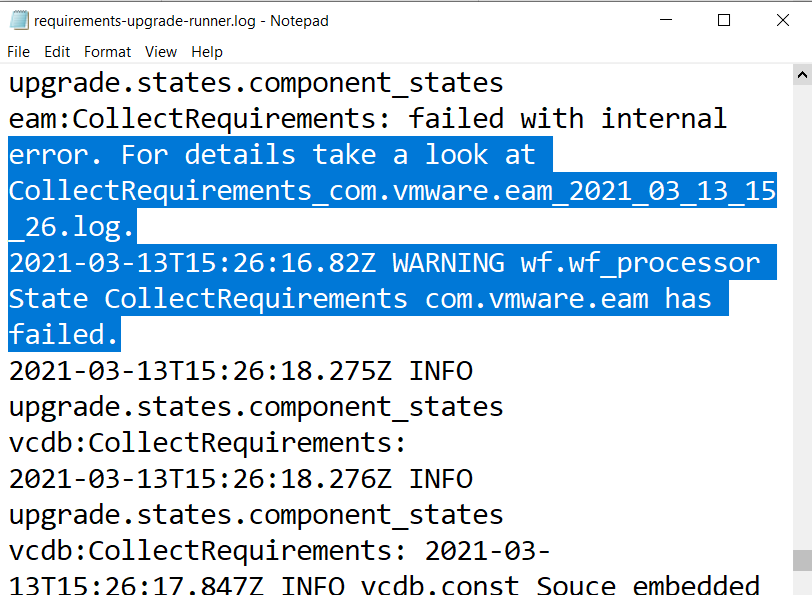Image resolution: width=812 pixels, height=595 pixels.
Task: Click the scrollbar up arrow
Action: point(802,75)
